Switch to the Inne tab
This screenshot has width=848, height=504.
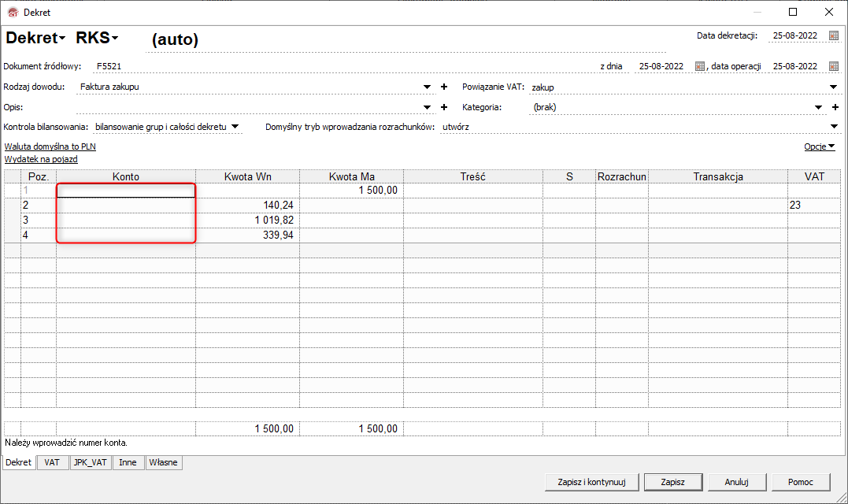pos(128,462)
